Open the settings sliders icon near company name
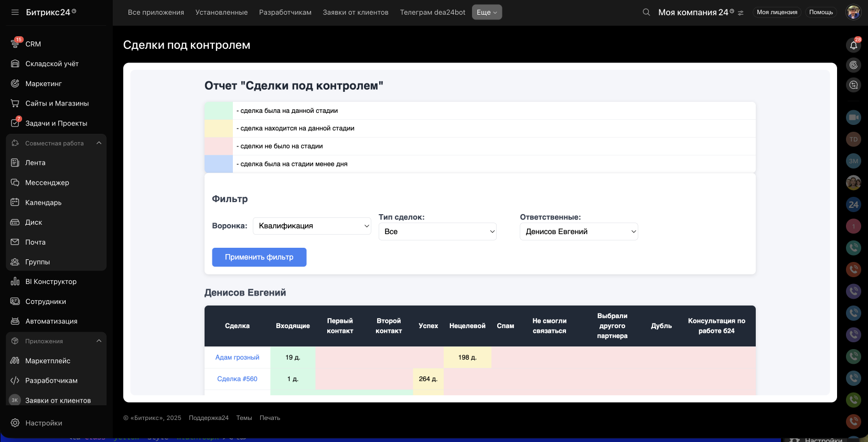868x442 pixels. pyautogui.click(x=741, y=13)
